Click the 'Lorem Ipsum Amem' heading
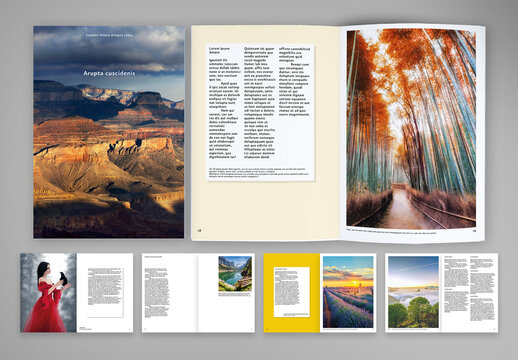The height and width of the screenshot is (360, 518). pos(219,50)
